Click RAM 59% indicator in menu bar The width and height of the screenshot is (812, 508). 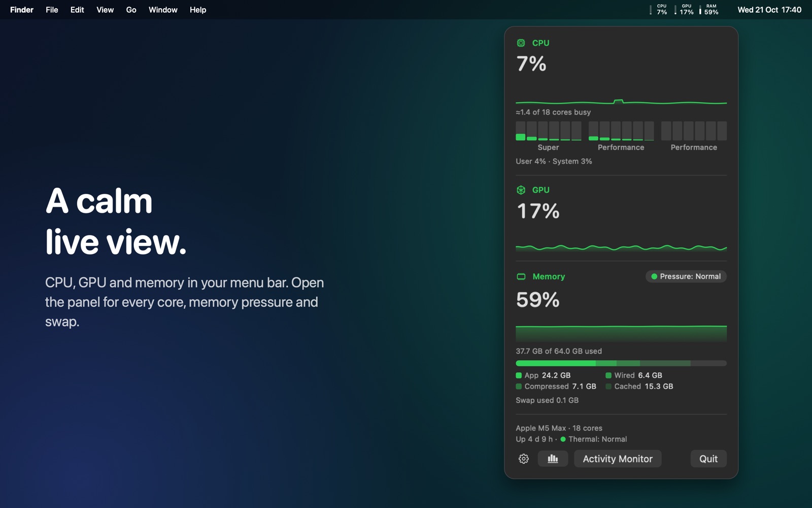[709, 10]
